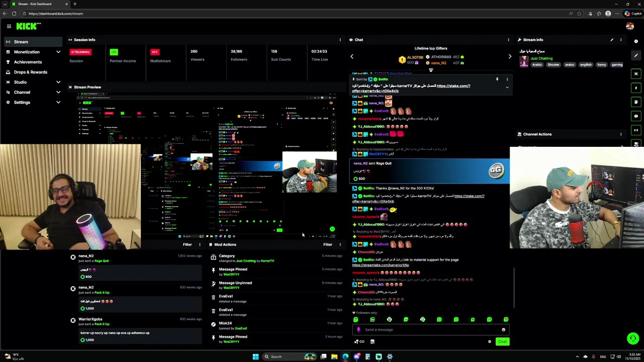Click the Just Chatting category thumbnail
The height and width of the screenshot is (362, 644).
coord(524,61)
